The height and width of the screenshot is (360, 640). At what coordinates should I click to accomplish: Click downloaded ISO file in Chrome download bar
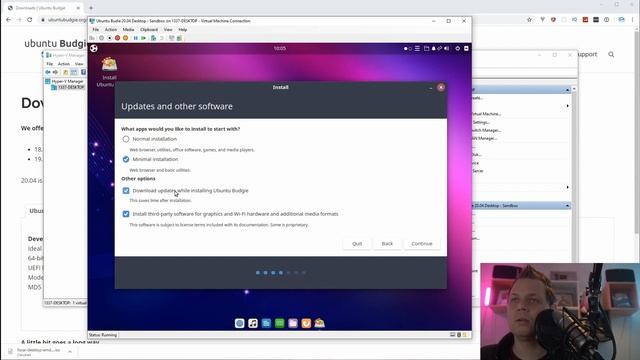click(38, 352)
